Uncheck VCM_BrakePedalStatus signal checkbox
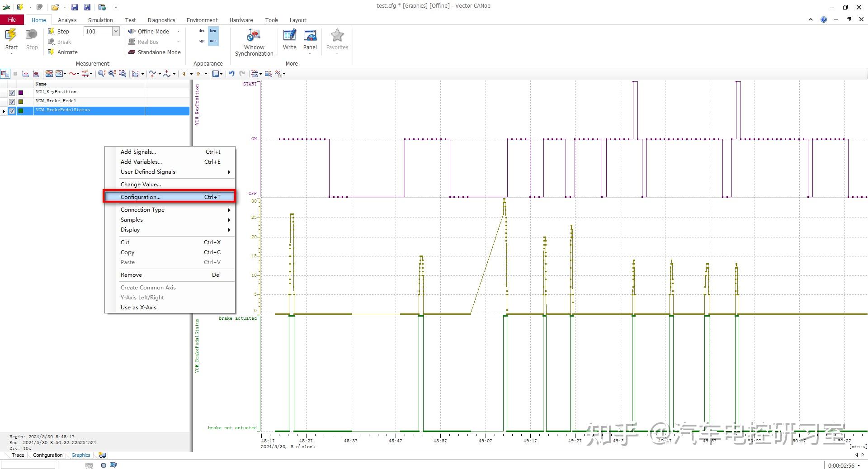The height and width of the screenshot is (469, 868). (12, 111)
